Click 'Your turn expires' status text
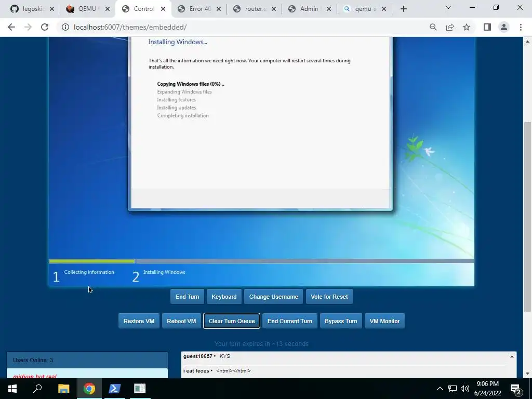Image resolution: width=532 pixels, height=399 pixels. (261, 344)
